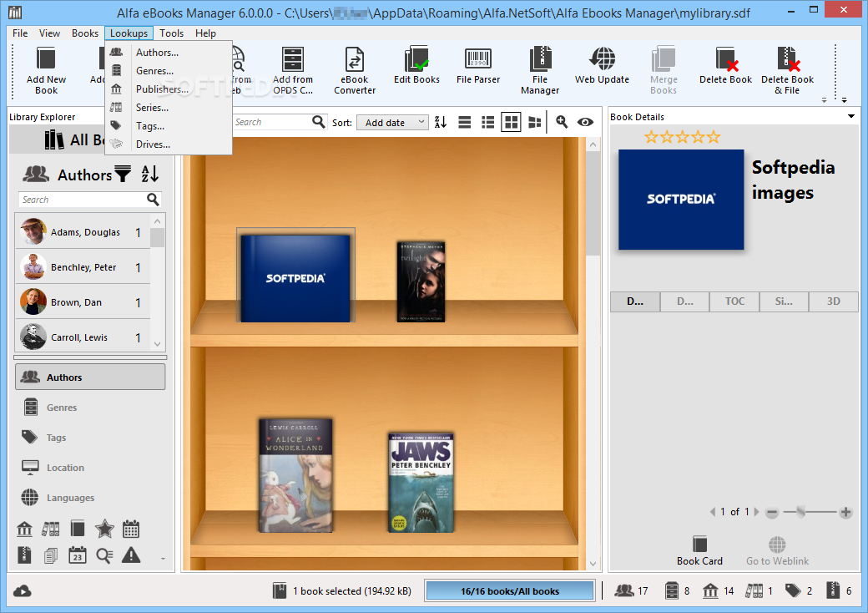Image resolution: width=868 pixels, height=613 pixels.
Task: Click the cloud icon in status bar
Action: 23,591
